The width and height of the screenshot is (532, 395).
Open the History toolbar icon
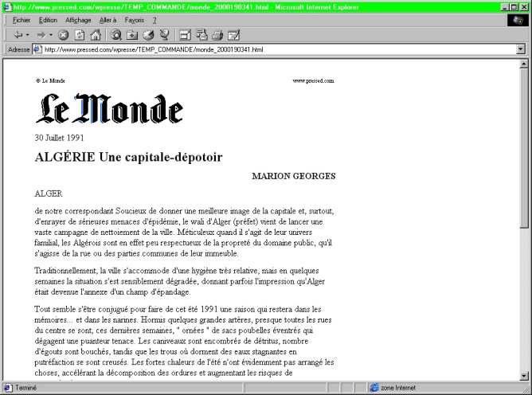tap(148, 35)
